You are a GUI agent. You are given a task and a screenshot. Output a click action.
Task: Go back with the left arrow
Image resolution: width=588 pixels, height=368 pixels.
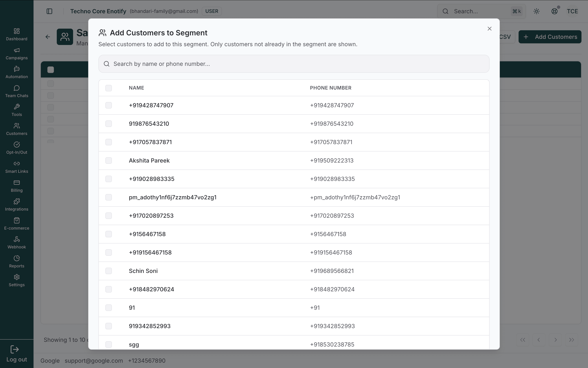click(48, 37)
